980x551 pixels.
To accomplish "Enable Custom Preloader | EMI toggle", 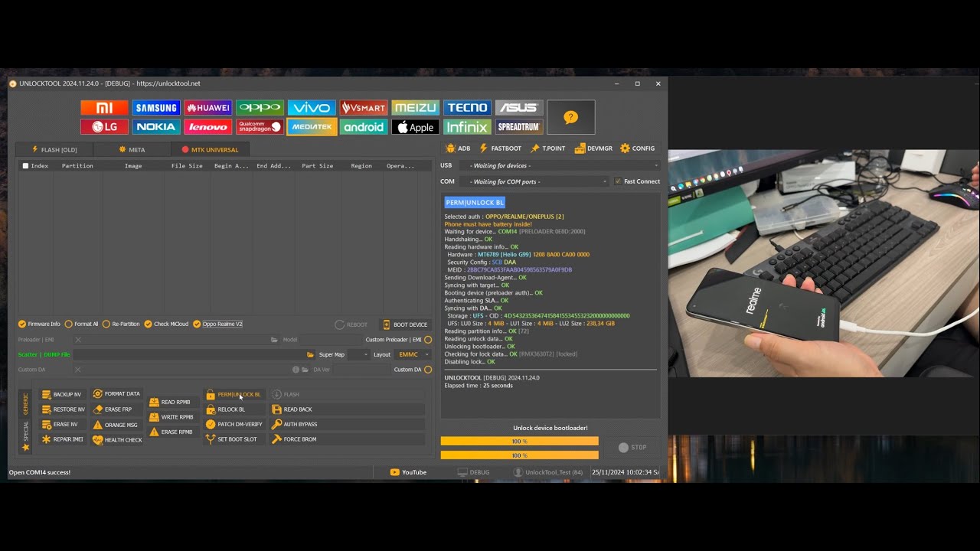I will [x=428, y=340].
